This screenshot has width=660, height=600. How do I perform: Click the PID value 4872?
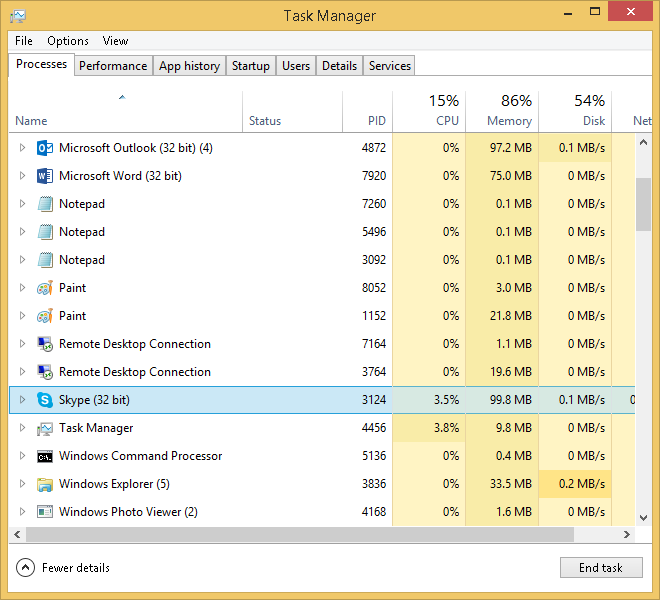click(374, 148)
